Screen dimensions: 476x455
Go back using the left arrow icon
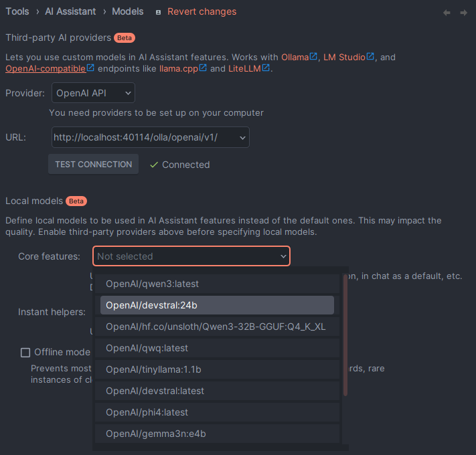click(447, 13)
